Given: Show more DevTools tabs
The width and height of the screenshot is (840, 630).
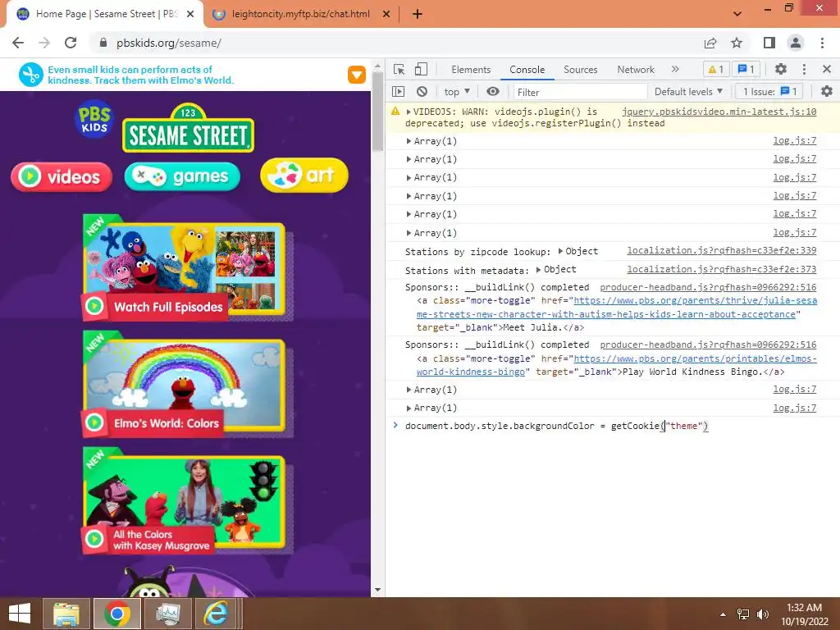Looking at the screenshot, I should pos(675,69).
